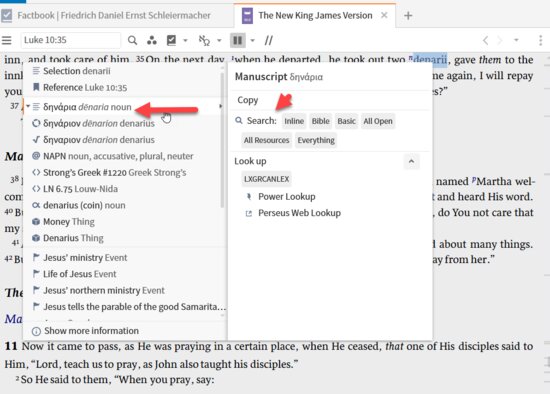Viewport: 550px width, 394px height.
Task: Click the context menu vertical scrollbar
Action: 222,140
